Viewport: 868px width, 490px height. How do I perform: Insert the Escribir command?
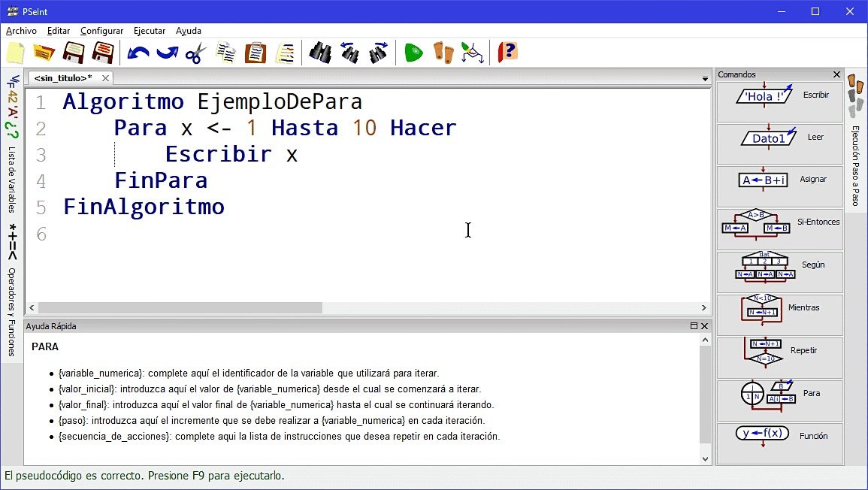(779, 102)
